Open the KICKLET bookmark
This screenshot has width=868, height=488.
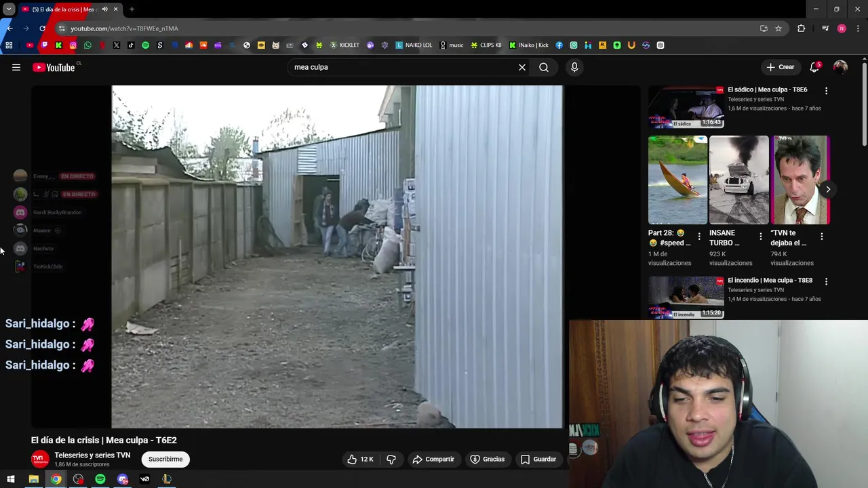point(344,45)
